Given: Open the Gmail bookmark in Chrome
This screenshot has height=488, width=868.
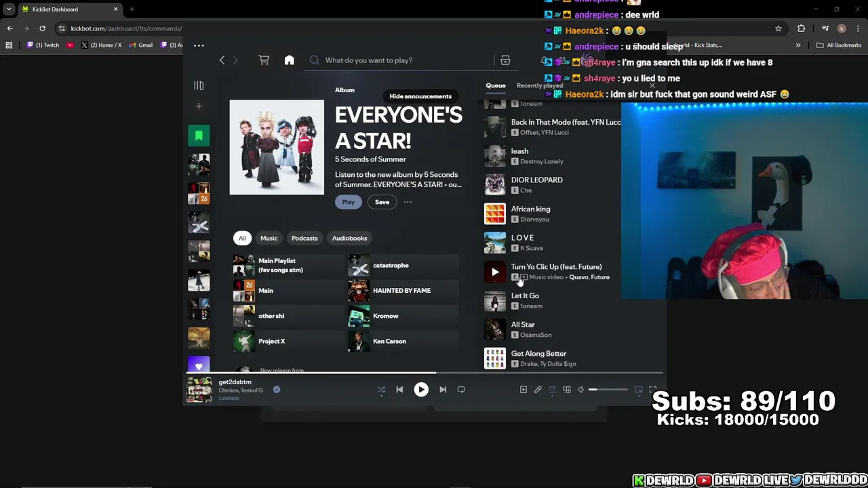Looking at the screenshot, I should pyautogui.click(x=141, y=45).
